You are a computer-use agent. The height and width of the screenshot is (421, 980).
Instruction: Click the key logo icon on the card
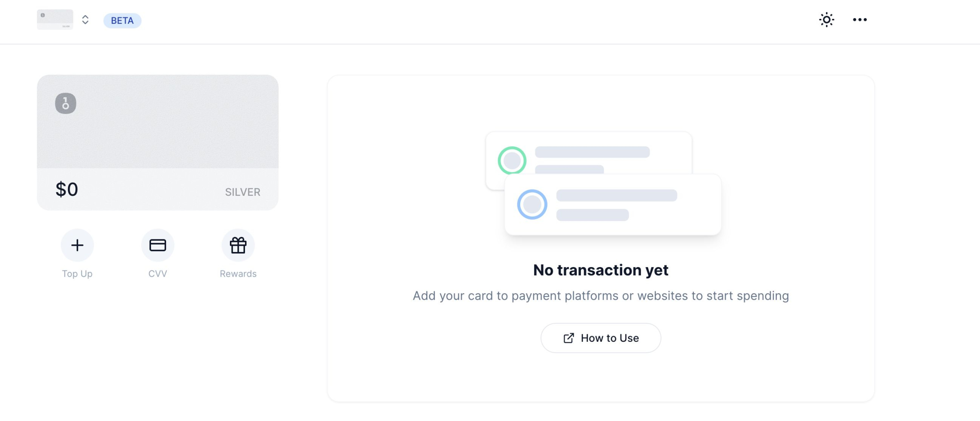pos(66,103)
